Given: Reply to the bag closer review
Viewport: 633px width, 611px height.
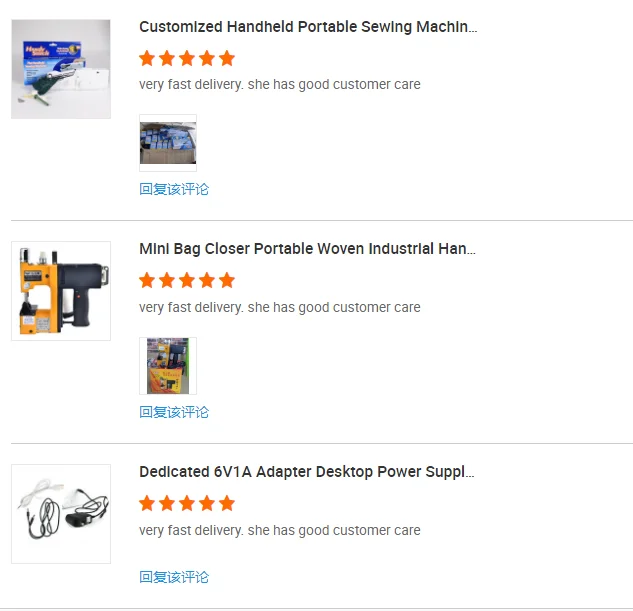Looking at the screenshot, I should [x=174, y=412].
